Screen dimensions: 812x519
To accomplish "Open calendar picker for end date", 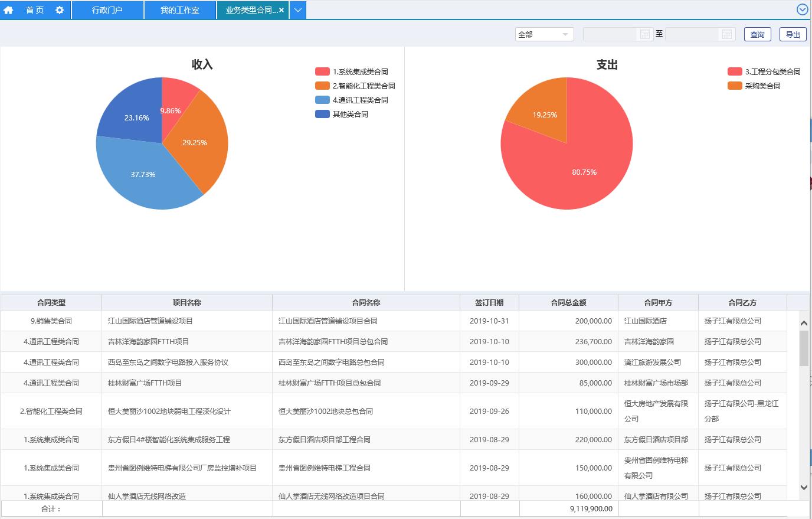I will 727,34.
